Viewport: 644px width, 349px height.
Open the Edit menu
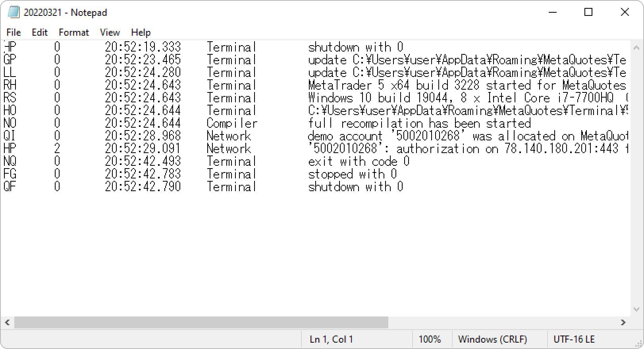39,33
